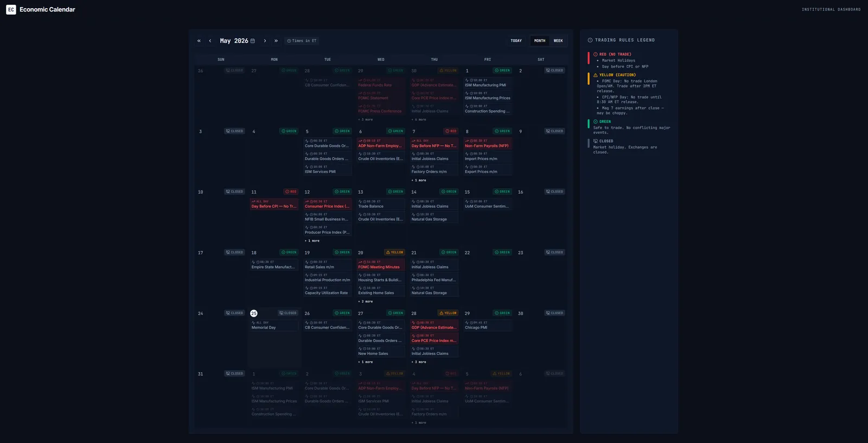Open the Empire State Manufacturing event
Viewport: 868px width, 443px height.
tap(274, 265)
